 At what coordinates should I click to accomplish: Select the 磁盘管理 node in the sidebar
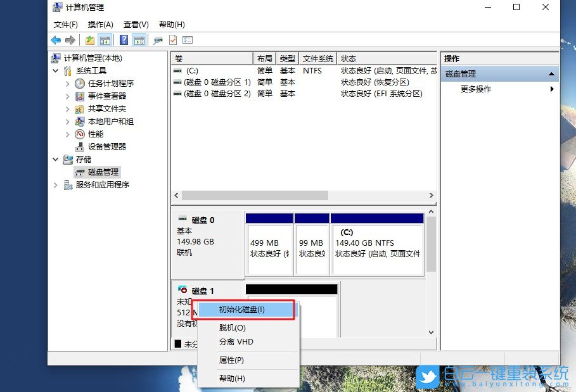(105, 172)
